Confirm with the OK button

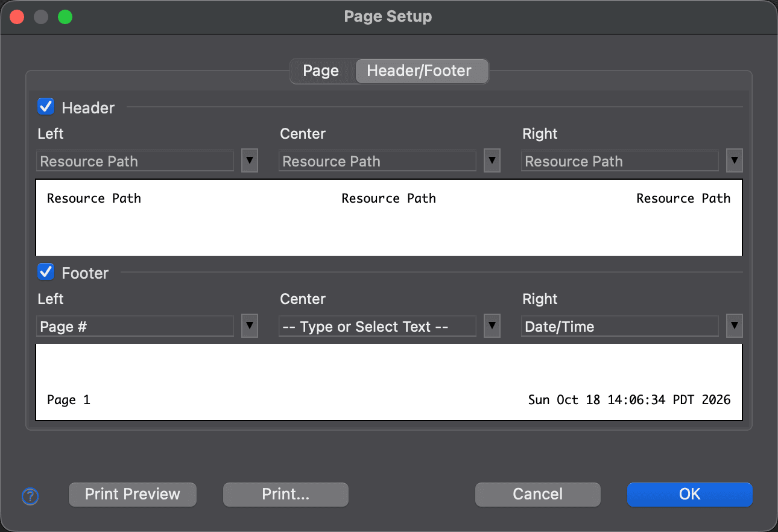click(690, 495)
